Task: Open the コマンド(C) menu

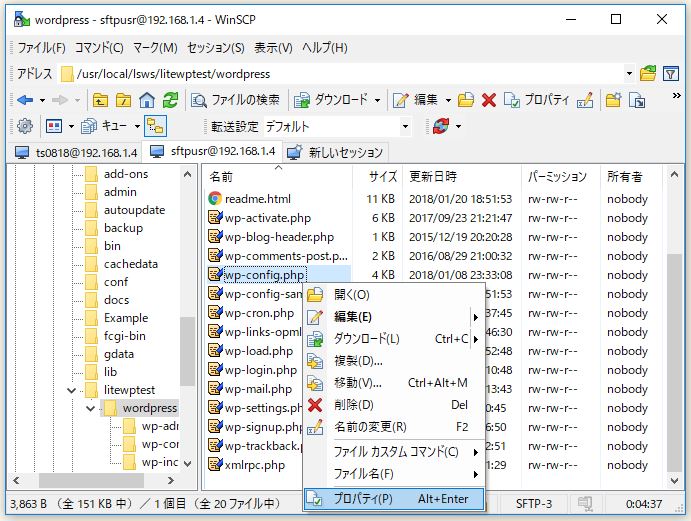Action: tap(99, 48)
